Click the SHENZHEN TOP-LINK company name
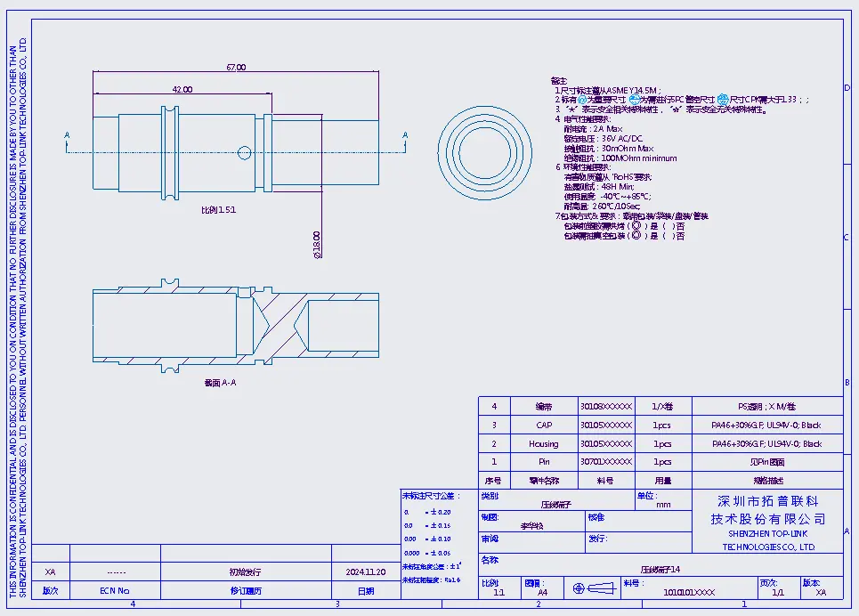Viewport: 859px width, 616px height. 767,534
